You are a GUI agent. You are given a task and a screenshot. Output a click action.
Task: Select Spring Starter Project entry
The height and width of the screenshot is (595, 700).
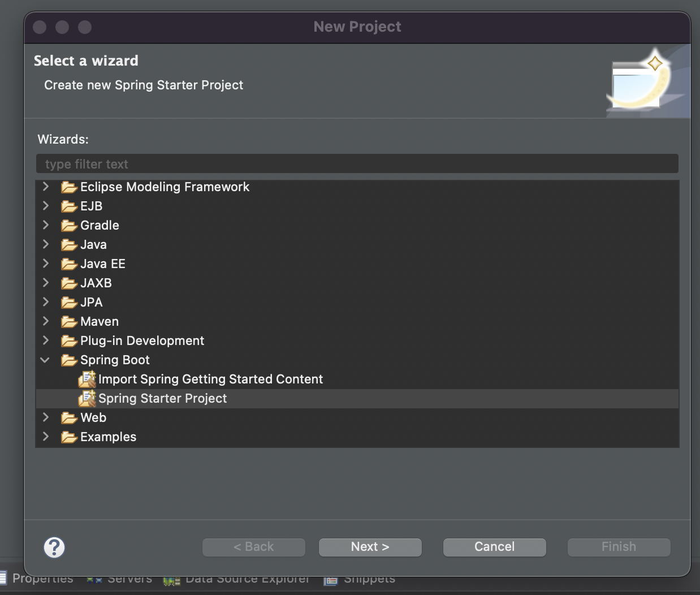(162, 399)
